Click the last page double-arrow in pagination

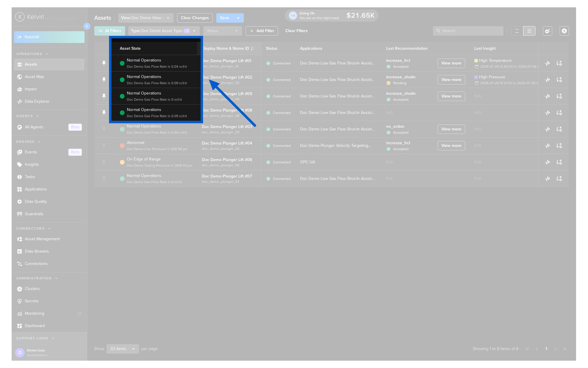click(x=565, y=349)
